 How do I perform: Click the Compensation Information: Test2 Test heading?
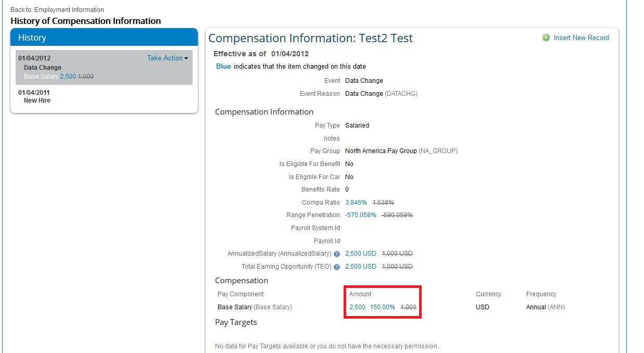[x=311, y=38]
